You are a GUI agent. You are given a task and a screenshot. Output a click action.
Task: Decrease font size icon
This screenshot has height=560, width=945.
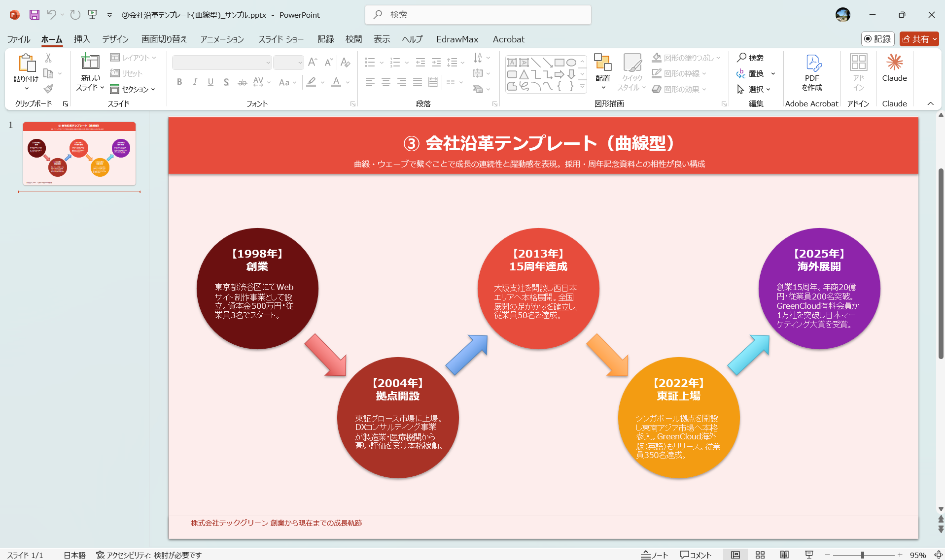329,62
